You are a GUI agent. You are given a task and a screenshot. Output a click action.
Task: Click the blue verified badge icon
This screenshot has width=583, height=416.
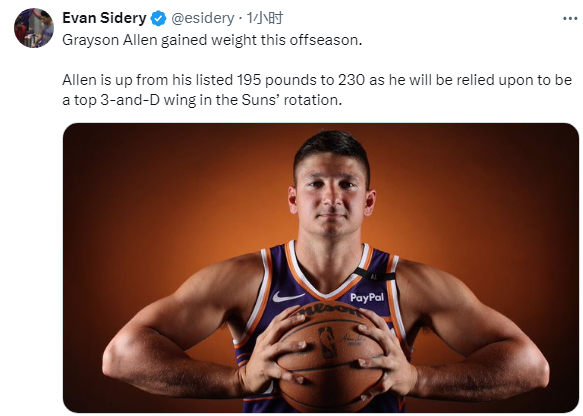point(158,18)
